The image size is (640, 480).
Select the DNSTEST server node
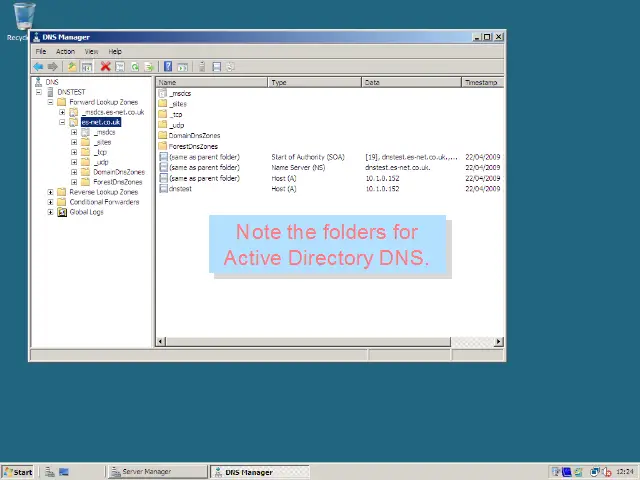71,92
